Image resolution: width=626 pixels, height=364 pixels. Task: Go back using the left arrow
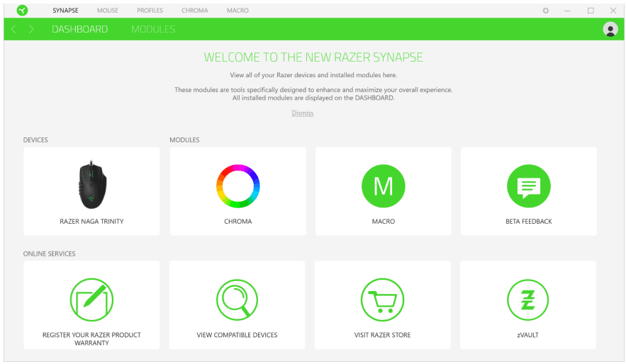pyautogui.click(x=13, y=29)
